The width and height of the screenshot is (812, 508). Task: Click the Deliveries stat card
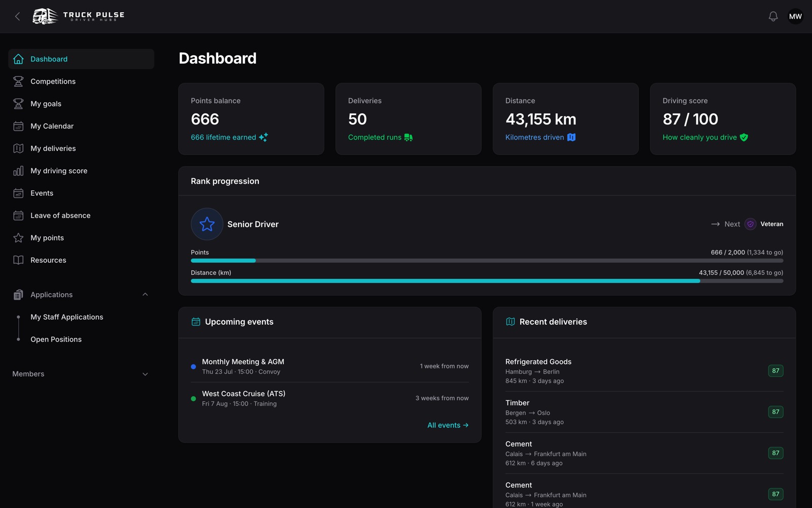point(409,119)
